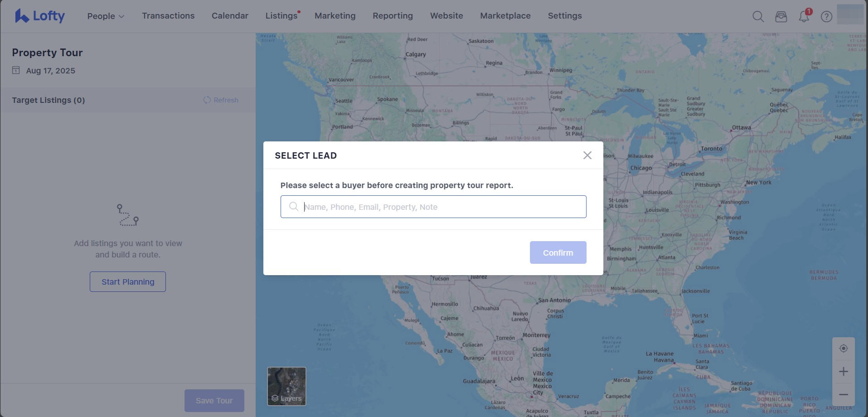Click the buyer search input field
Image resolution: width=868 pixels, height=417 pixels.
click(x=440, y=207)
